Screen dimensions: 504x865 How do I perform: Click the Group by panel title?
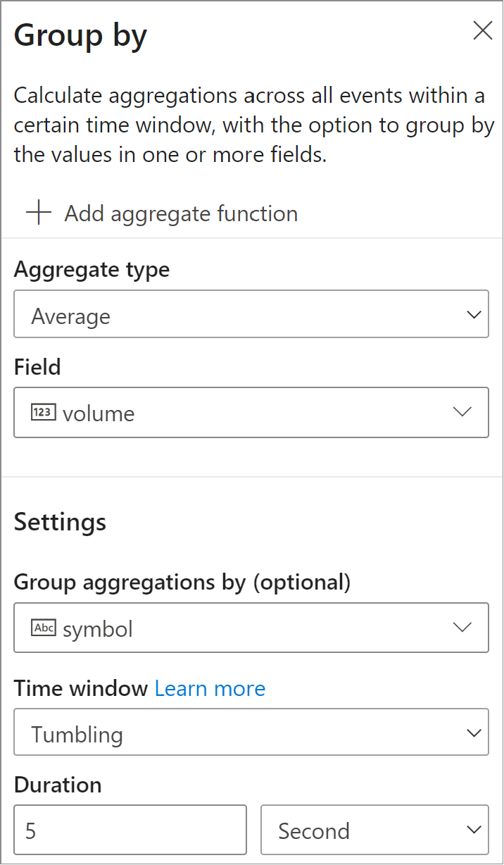pyautogui.click(x=80, y=35)
